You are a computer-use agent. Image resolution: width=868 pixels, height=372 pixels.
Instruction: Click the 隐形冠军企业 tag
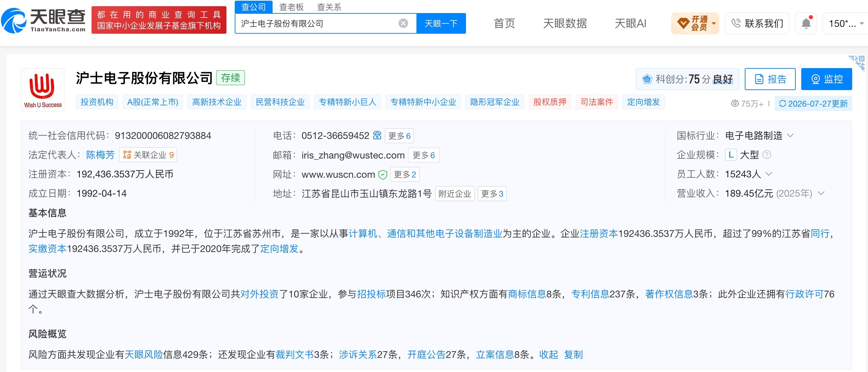click(495, 102)
